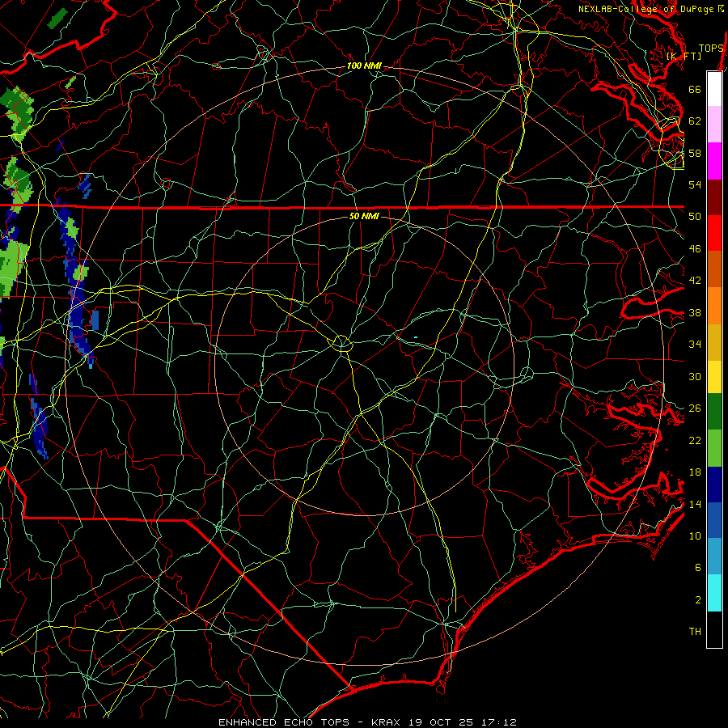Click the yellow swatch between 30 and 34
This screenshot has width=728, height=728.
tap(714, 377)
